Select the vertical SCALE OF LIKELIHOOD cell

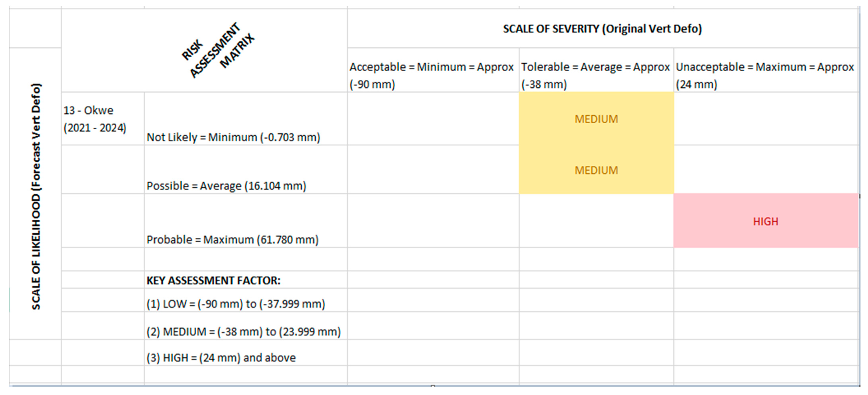coord(36,195)
